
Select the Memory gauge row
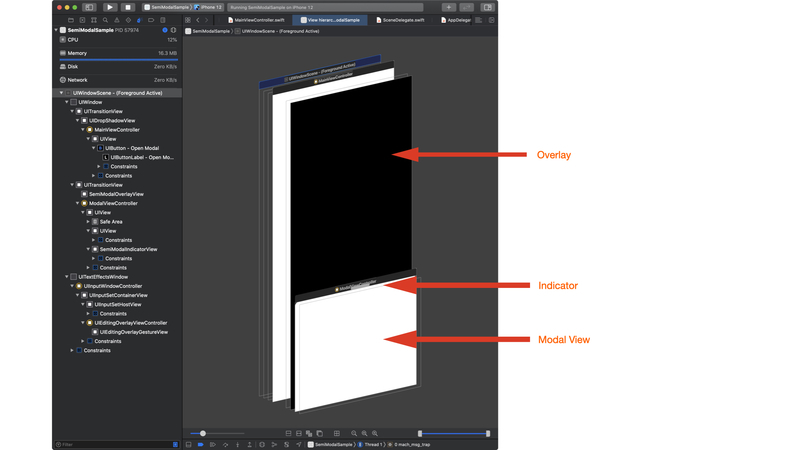[x=118, y=53]
